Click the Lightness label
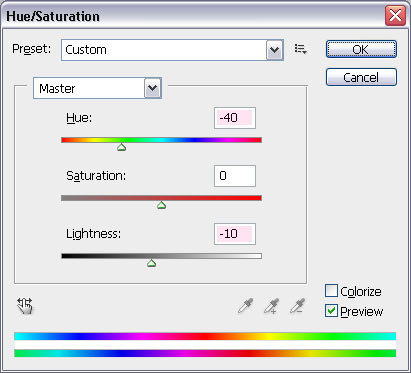This screenshot has height=373, width=411. click(93, 234)
